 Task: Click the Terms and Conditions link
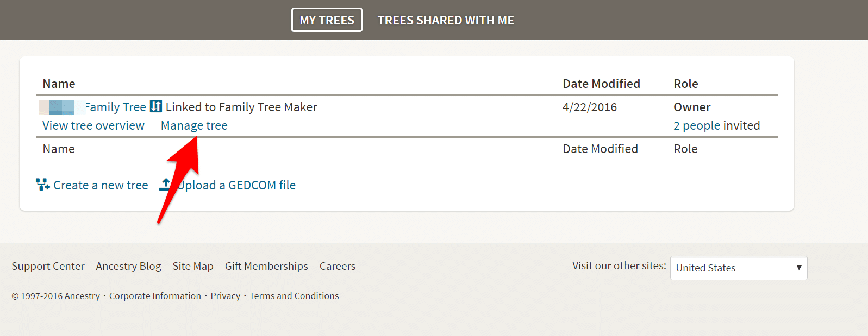click(294, 296)
